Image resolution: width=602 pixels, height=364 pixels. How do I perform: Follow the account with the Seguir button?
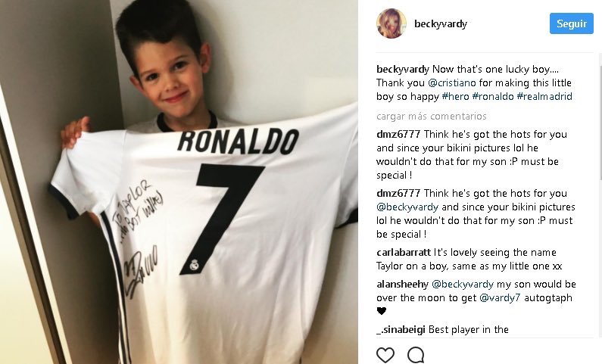pos(571,23)
